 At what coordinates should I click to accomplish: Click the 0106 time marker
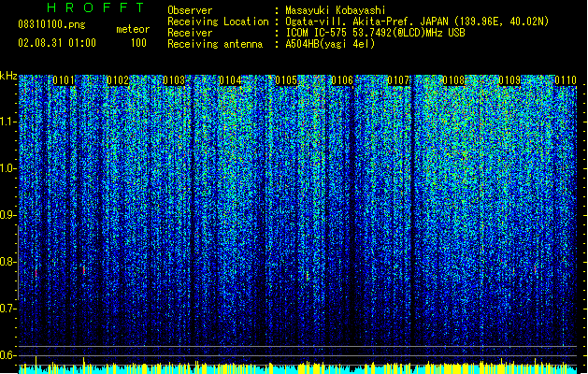[x=342, y=80]
